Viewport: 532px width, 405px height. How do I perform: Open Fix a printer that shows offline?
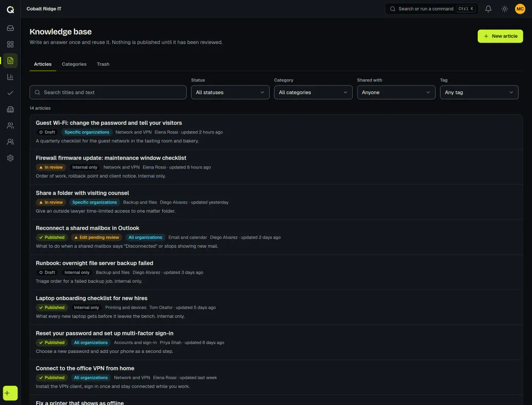pyautogui.click(x=80, y=403)
